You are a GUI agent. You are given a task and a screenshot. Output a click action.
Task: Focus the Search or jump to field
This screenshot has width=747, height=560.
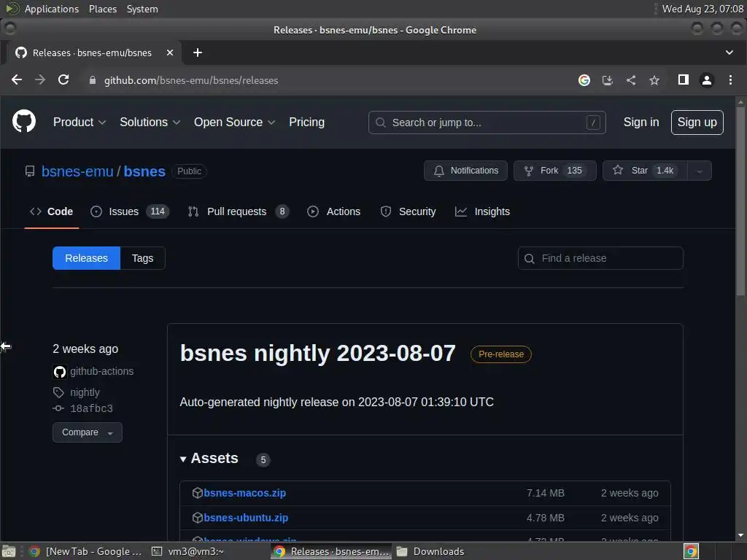click(x=487, y=122)
